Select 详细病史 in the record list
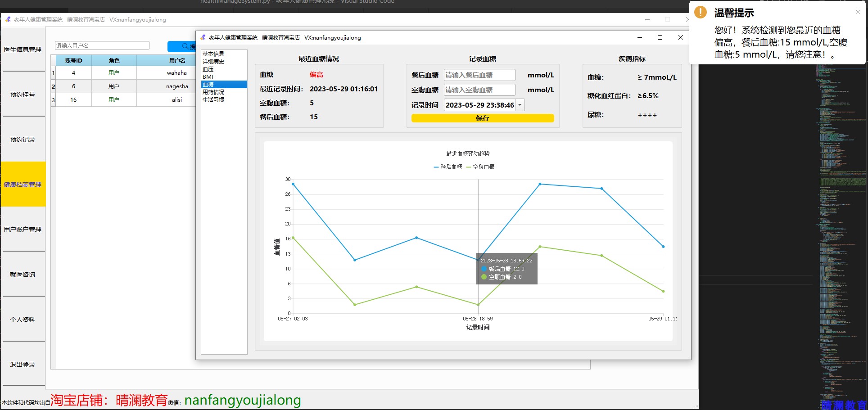This screenshot has width=868, height=410. tap(224, 61)
